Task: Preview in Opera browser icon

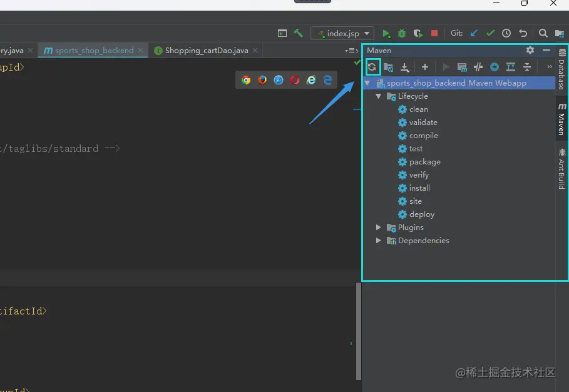Action: [295, 79]
